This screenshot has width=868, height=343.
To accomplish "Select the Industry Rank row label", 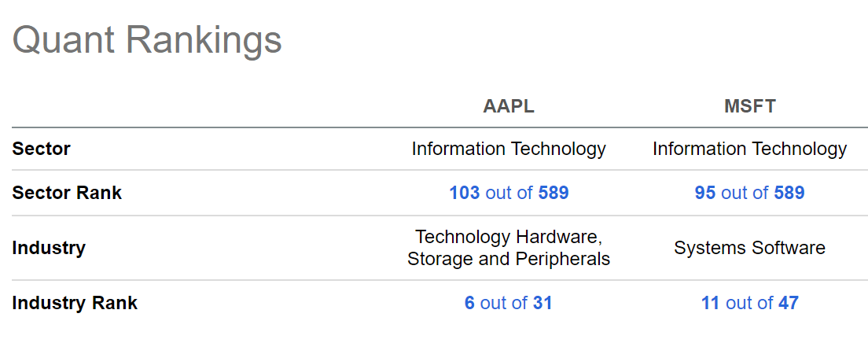I will pos(75,303).
